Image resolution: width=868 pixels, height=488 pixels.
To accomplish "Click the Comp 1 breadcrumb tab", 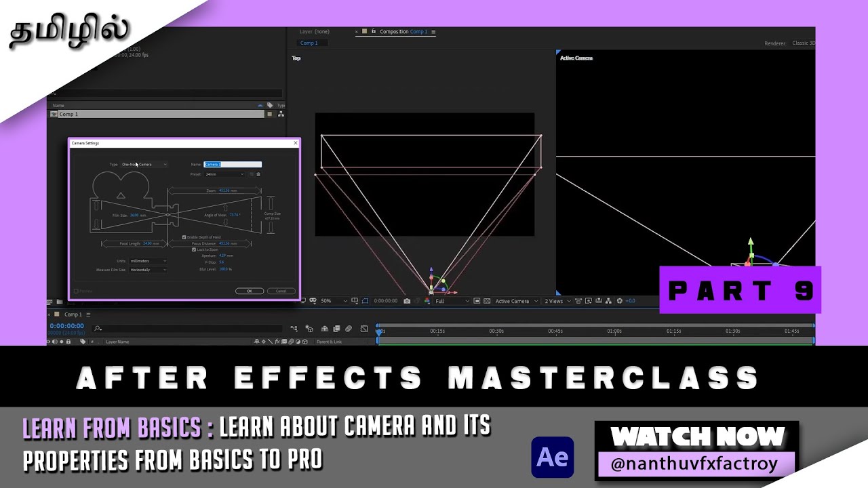I will (x=309, y=43).
